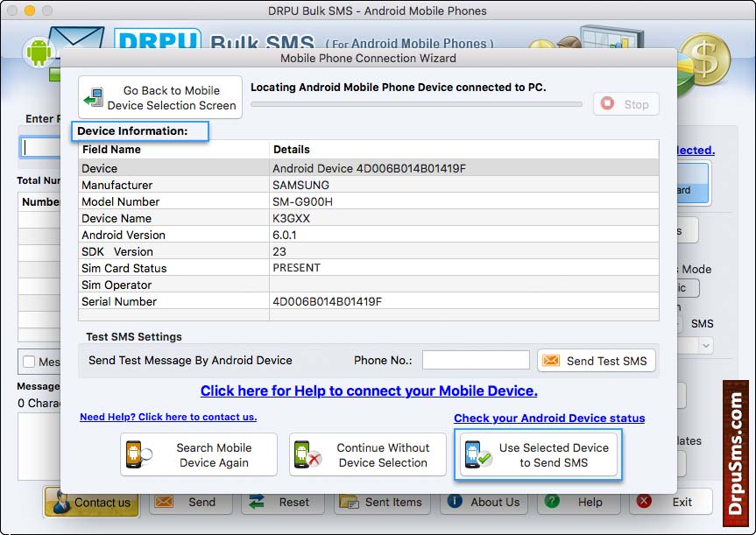This screenshot has height=535, width=756.
Task: Use Selected Device to Send SMS
Action: 539,454
